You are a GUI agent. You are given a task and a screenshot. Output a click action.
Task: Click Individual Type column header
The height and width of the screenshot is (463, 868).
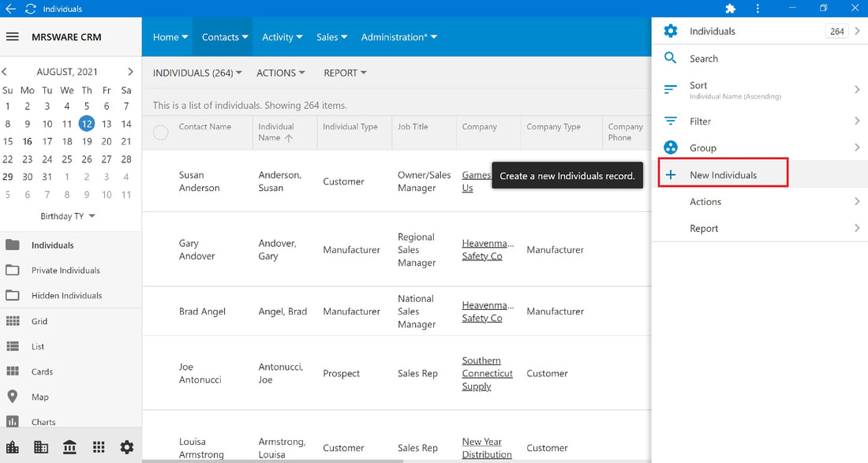coord(350,127)
